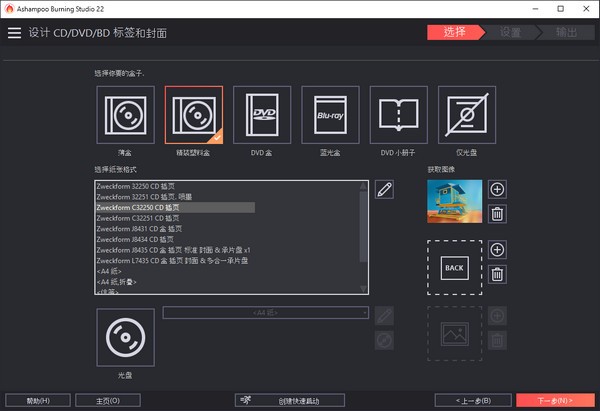Choose the Blu-ray case icon
The height and width of the screenshot is (411, 600).
pos(330,115)
